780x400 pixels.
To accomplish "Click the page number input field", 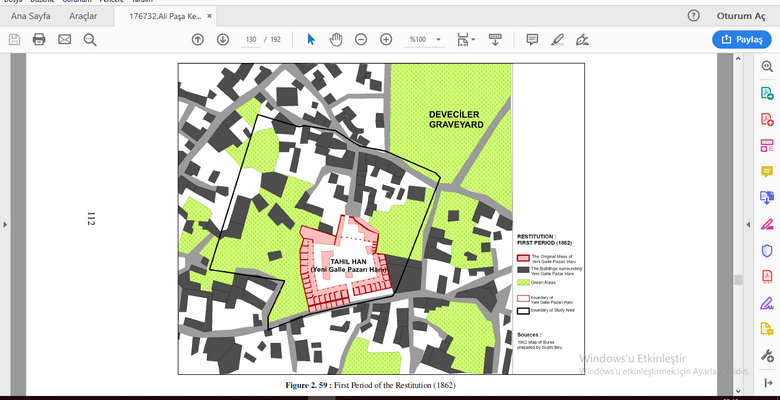I will tap(251, 39).
